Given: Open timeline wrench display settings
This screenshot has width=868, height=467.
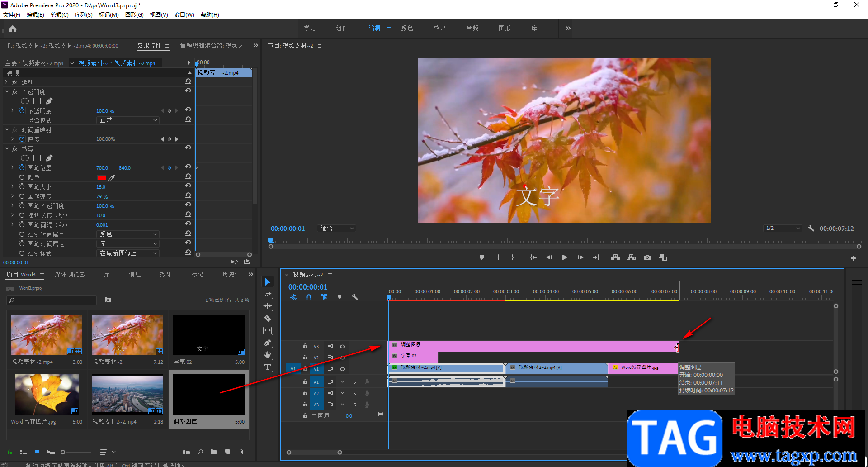Looking at the screenshot, I should pos(355,297).
